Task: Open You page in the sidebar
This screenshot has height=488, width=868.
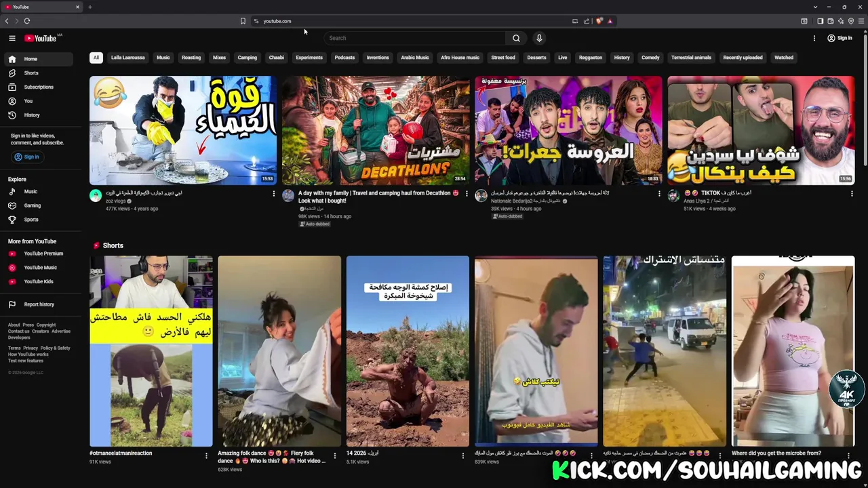Action: pyautogui.click(x=38, y=101)
